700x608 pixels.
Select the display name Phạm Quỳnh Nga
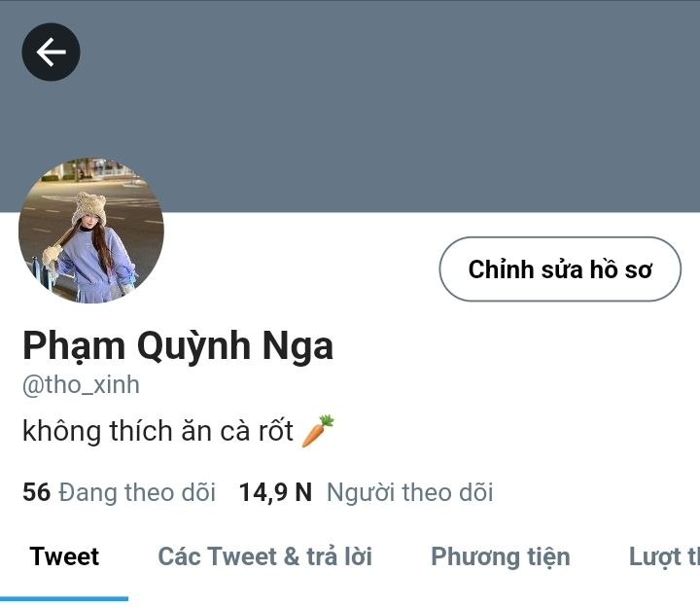pyautogui.click(x=178, y=345)
